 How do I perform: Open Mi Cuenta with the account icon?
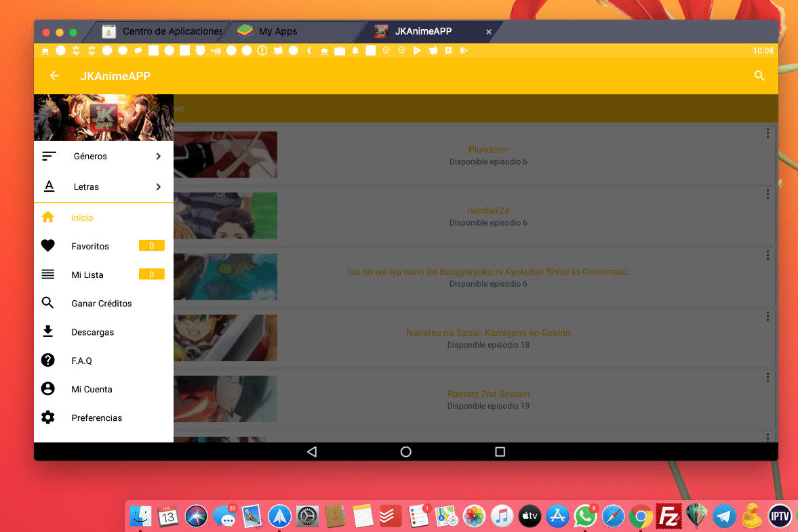pos(47,388)
